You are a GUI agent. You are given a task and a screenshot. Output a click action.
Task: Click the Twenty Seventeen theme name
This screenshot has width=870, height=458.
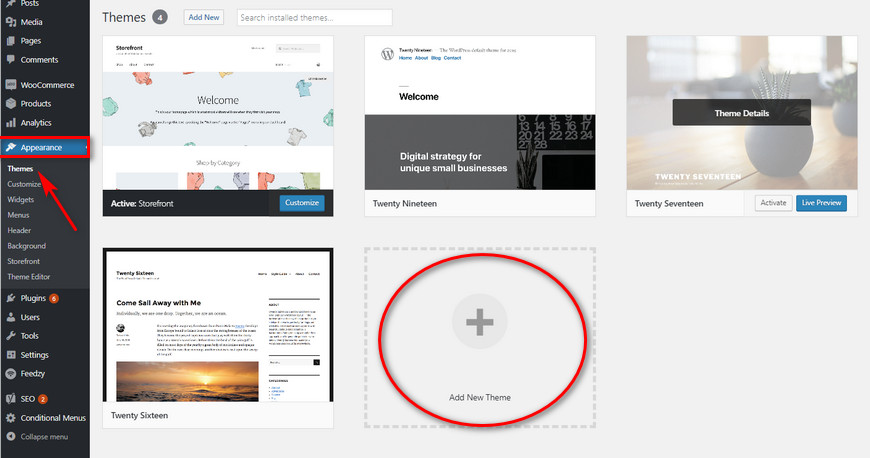coord(669,204)
